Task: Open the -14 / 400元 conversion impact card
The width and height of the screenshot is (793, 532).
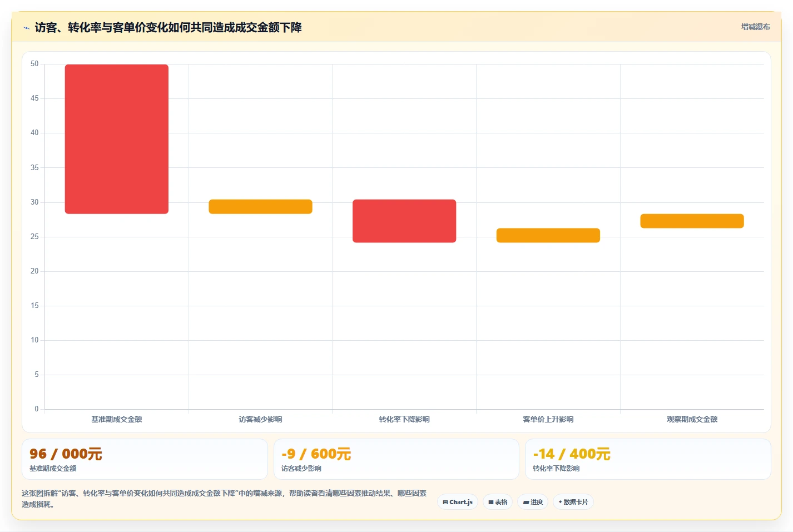Action: point(648,459)
